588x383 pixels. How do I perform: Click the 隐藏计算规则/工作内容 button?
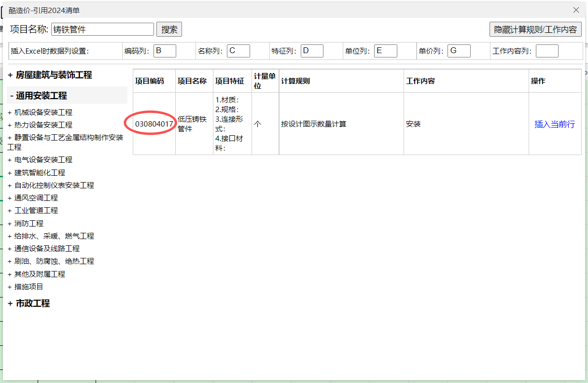click(535, 29)
